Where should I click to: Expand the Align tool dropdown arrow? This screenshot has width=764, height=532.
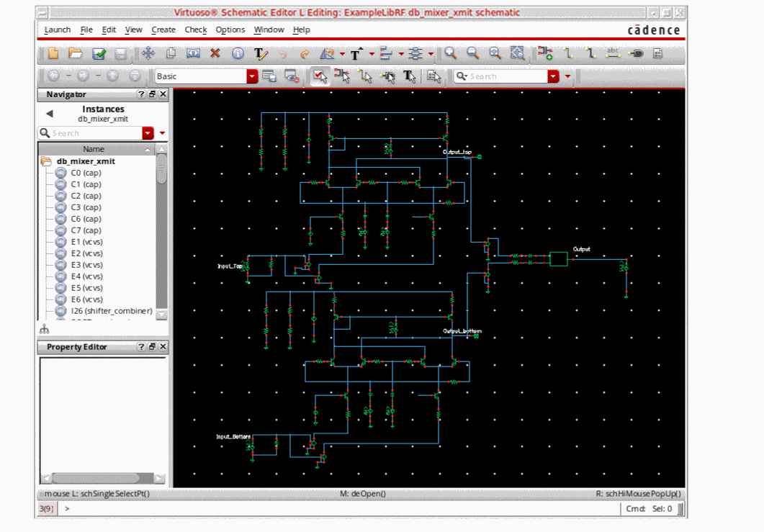coord(401,54)
